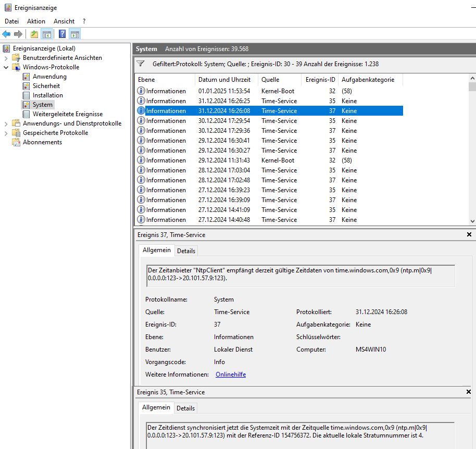Screen dimensions: 476x449
Task: Click Protokolliert value 31.12.2024 16:26:08
Action: pos(381,312)
